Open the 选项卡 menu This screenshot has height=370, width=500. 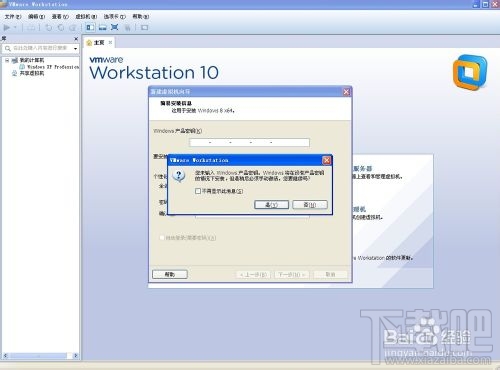point(114,16)
